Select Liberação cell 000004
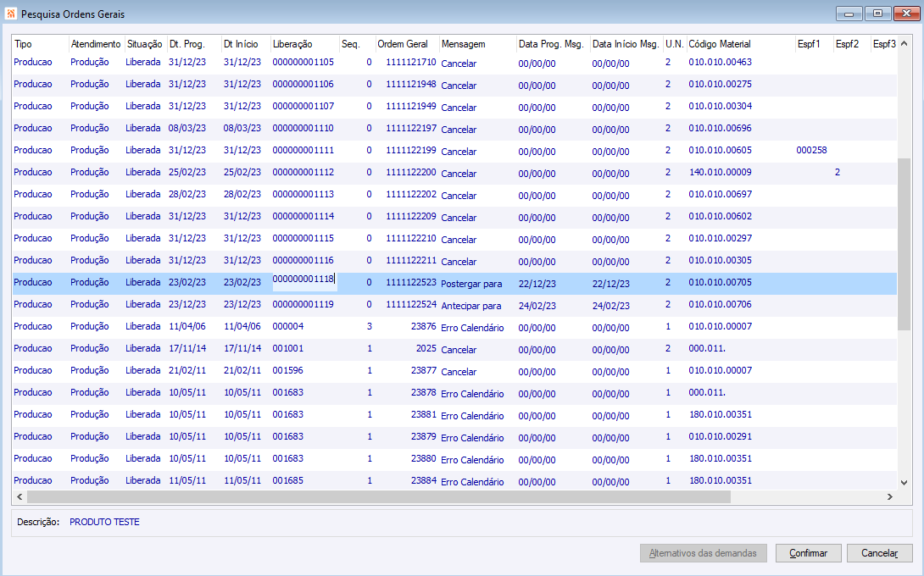924x576 pixels. (288, 326)
